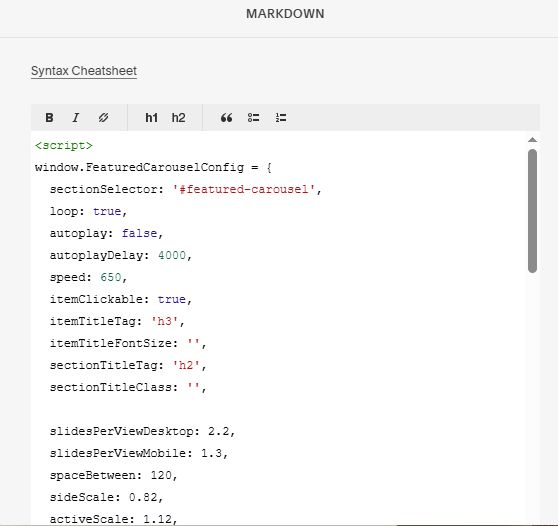558x526 pixels.
Task: Click the slidesPerViewDesktop 2.2 line
Action: (x=142, y=431)
